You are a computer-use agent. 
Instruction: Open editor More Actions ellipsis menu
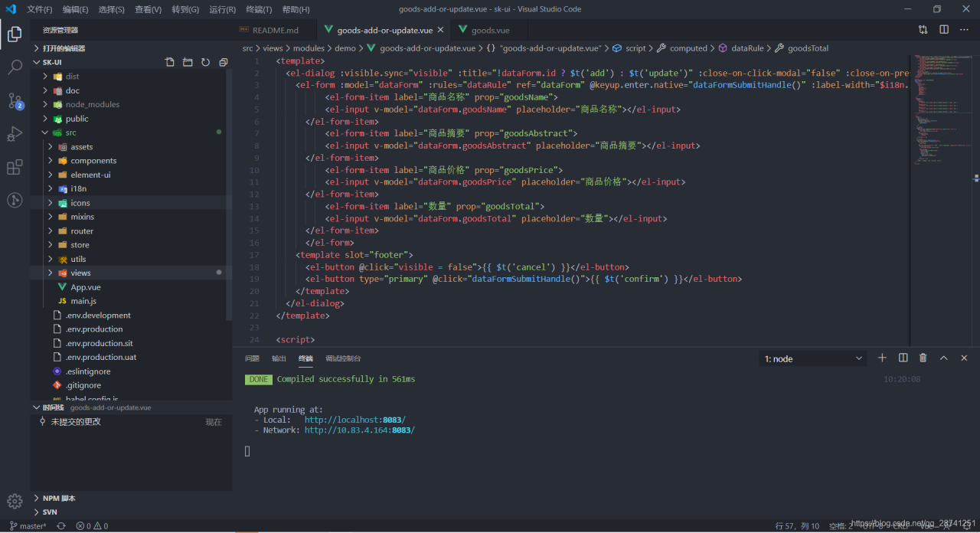(x=964, y=30)
